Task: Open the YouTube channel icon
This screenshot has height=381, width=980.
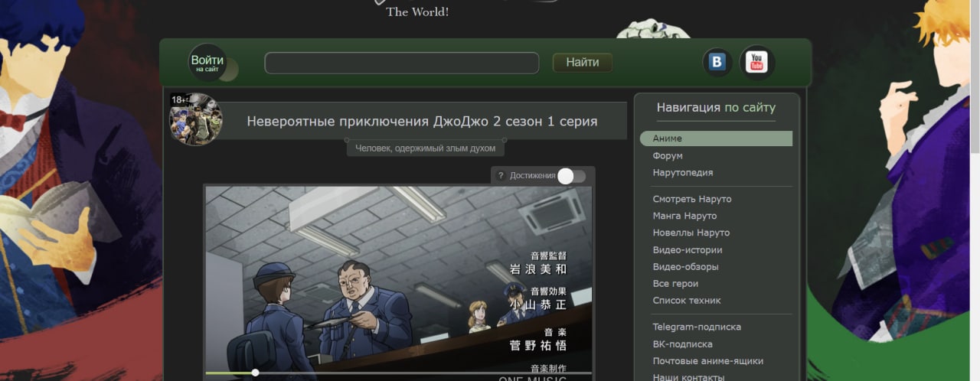Action: pos(756,63)
